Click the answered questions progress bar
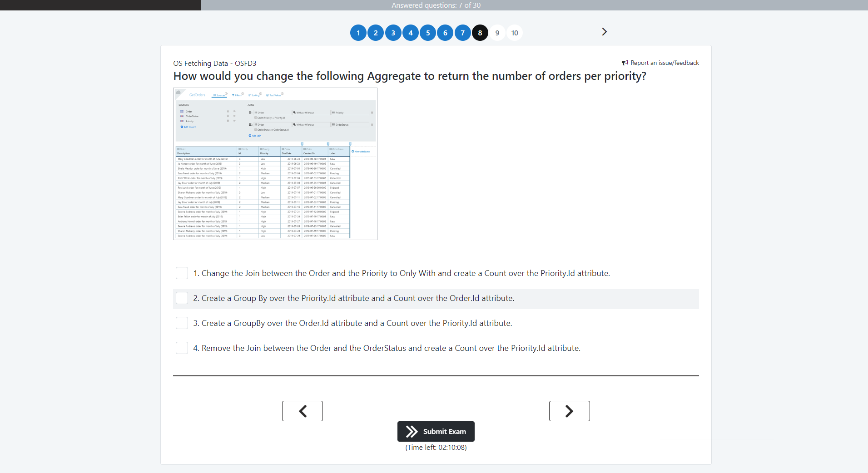This screenshot has width=868, height=473. click(435, 5)
